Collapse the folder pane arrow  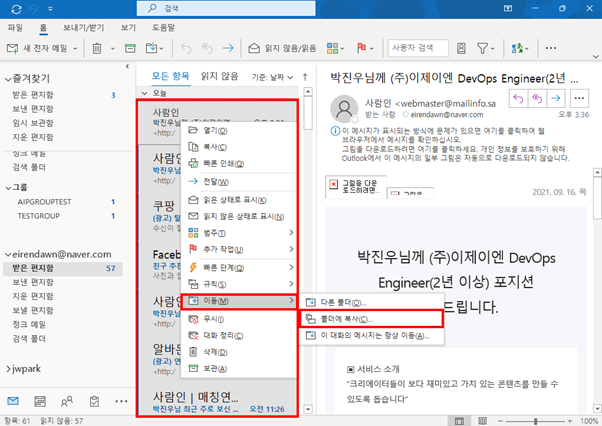coord(127,66)
